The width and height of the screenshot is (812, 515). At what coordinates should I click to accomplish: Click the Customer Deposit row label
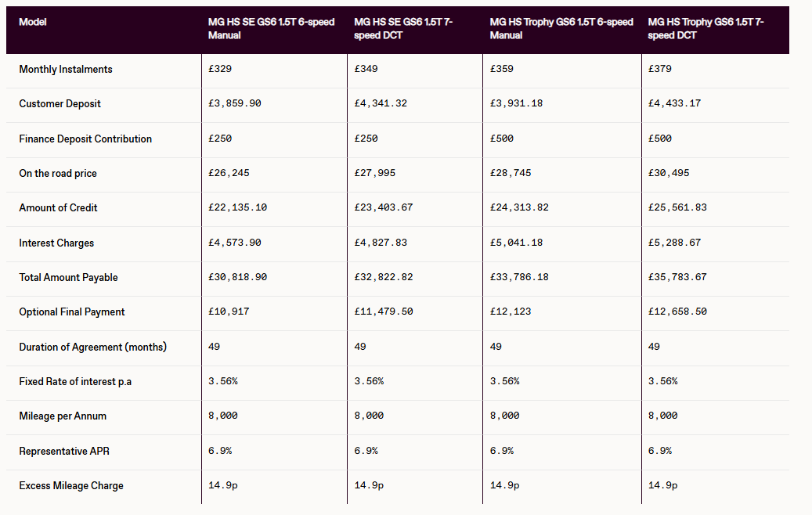click(60, 104)
